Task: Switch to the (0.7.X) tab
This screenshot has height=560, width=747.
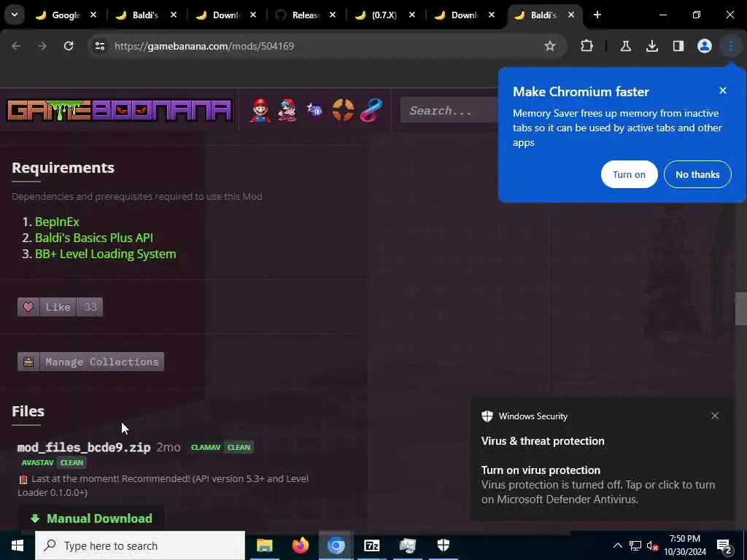Action: [x=384, y=15]
